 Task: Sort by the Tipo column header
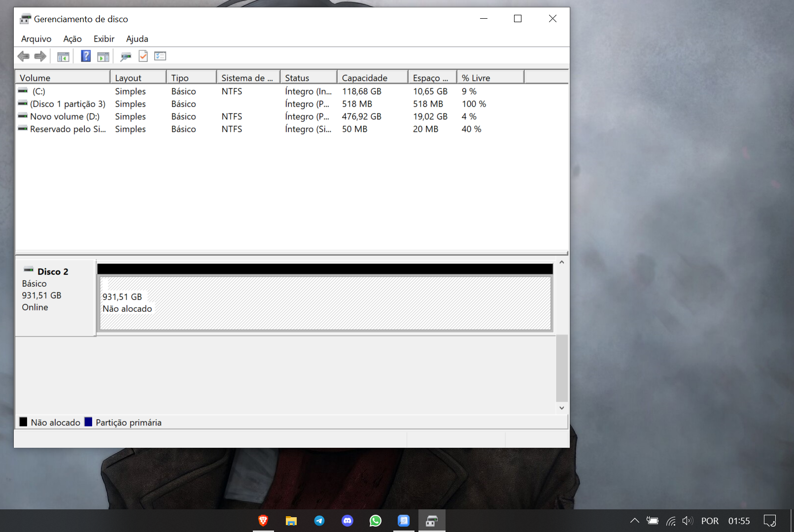pos(192,78)
